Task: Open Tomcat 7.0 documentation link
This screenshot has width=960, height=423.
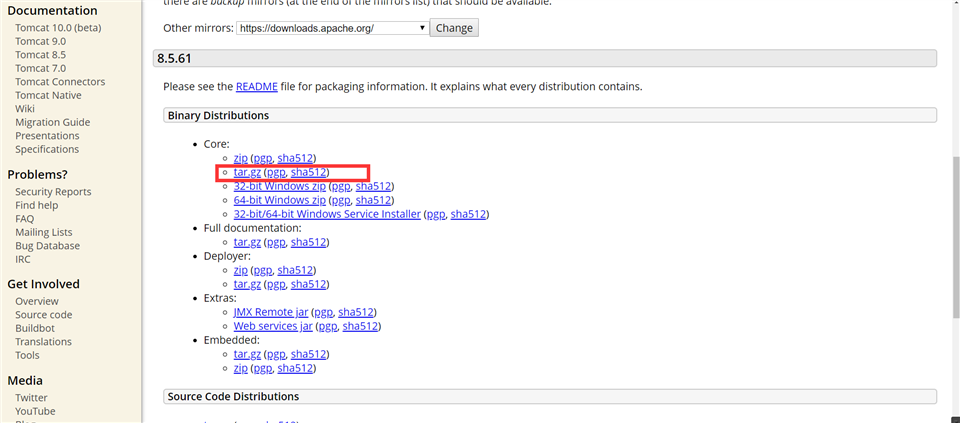Action: point(40,68)
